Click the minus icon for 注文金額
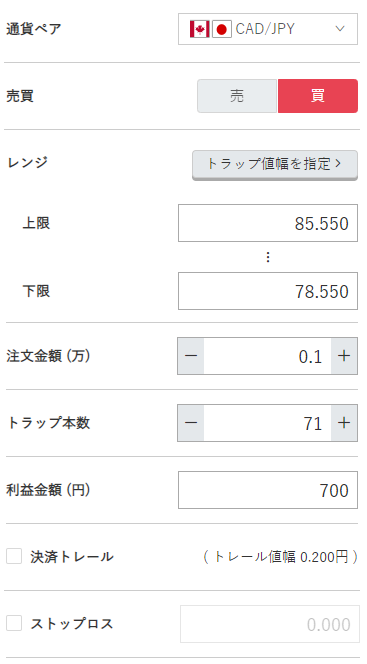Viewport: 367px width, 664px height. click(x=191, y=356)
